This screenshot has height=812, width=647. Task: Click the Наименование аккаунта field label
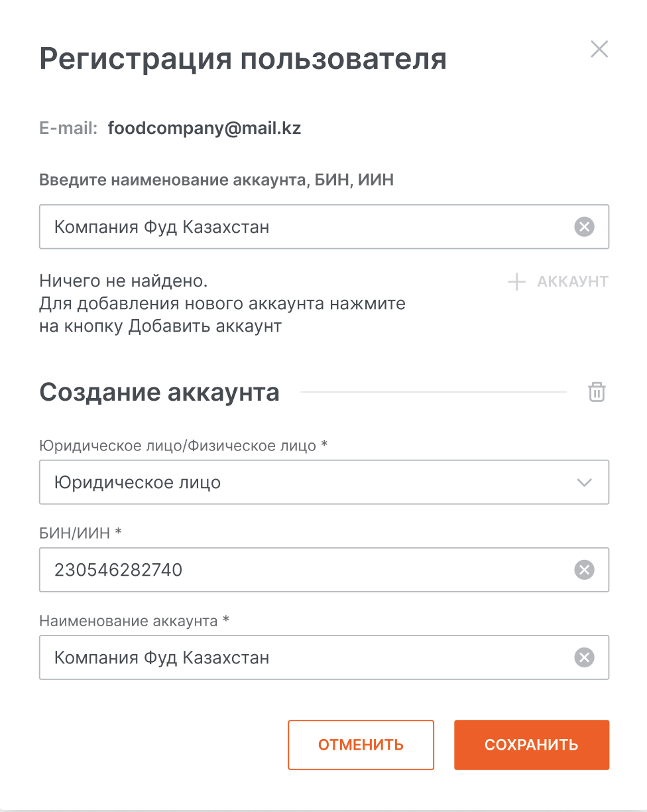tap(134, 621)
